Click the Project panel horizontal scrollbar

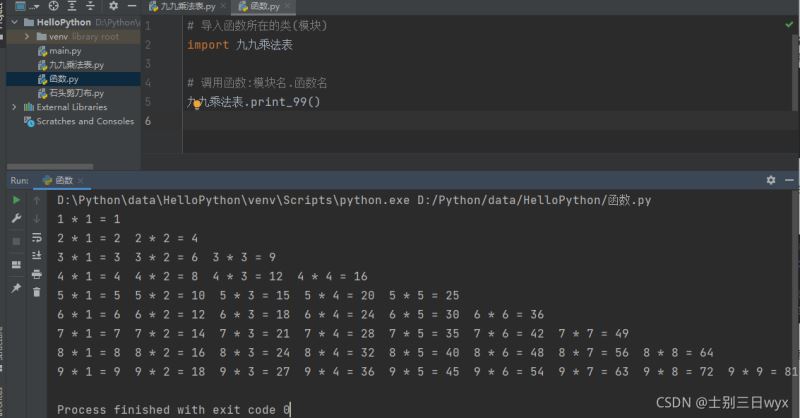point(50,166)
